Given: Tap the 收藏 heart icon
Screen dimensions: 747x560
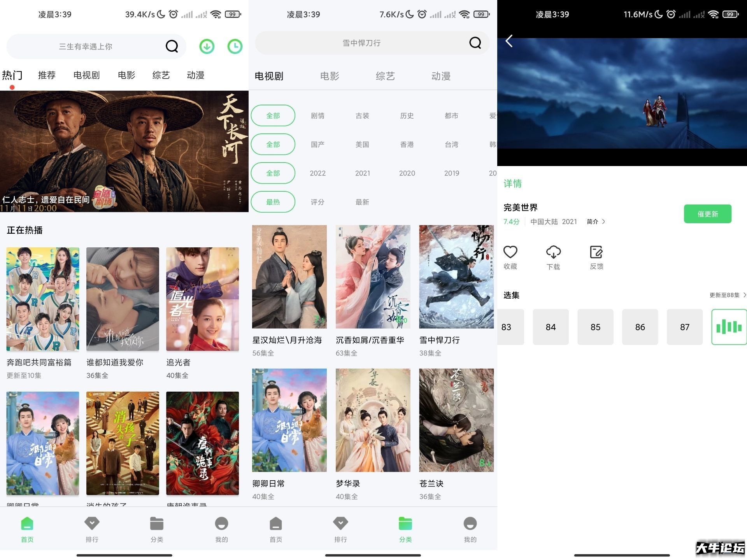Looking at the screenshot, I should pos(510,252).
